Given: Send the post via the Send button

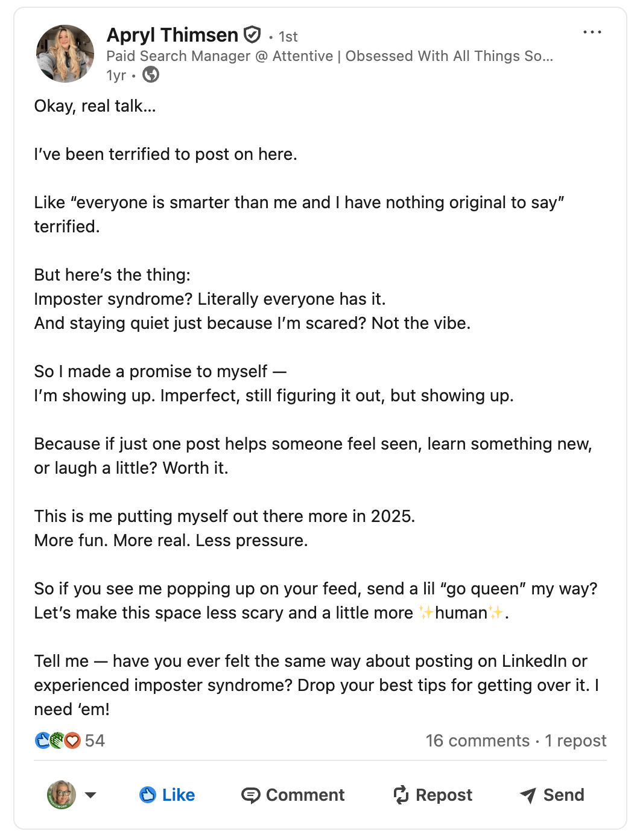Looking at the screenshot, I should pos(552,795).
